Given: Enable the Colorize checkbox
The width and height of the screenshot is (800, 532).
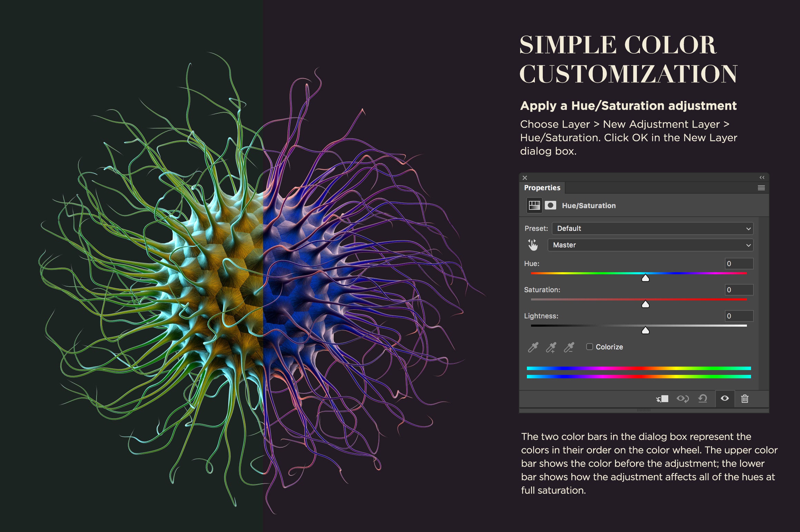Looking at the screenshot, I should [590, 347].
